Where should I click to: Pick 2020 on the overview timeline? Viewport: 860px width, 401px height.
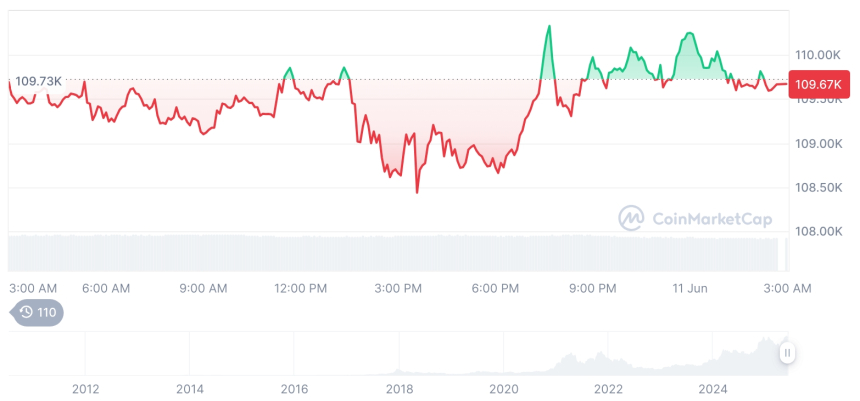pos(504,389)
